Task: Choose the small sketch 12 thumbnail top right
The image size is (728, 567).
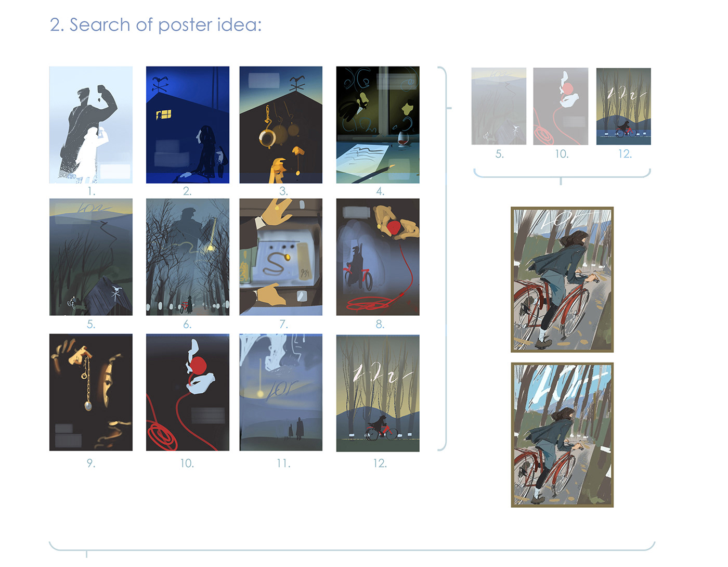Action: (x=623, y=106)
